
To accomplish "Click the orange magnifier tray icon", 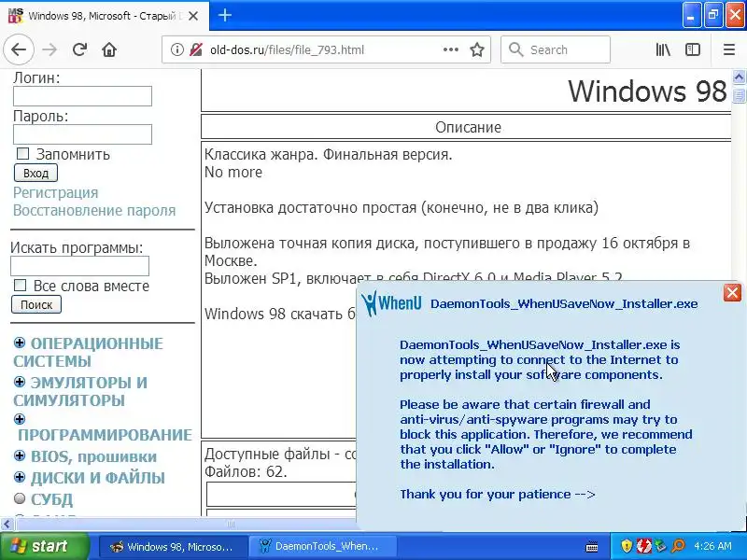I will [678, 546].
